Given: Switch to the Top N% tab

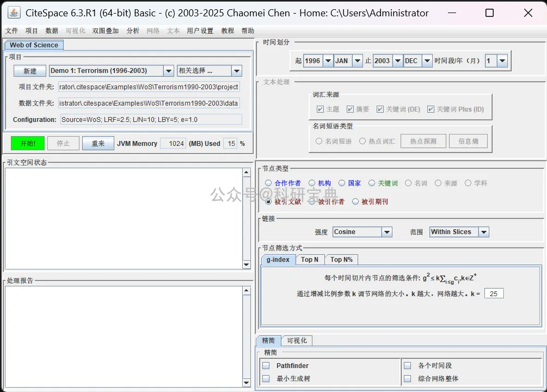Looking at the screenshot, I should [x=341, y=260].
